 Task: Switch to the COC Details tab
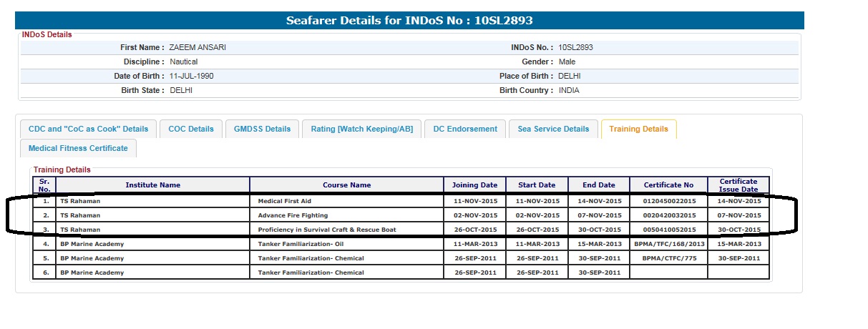tap(191, 129)
